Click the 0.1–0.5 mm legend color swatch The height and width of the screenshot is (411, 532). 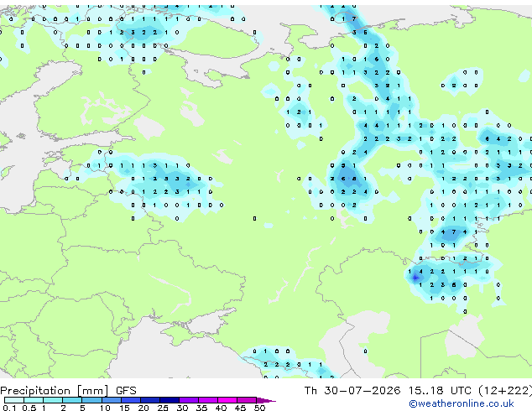(14, 400)
